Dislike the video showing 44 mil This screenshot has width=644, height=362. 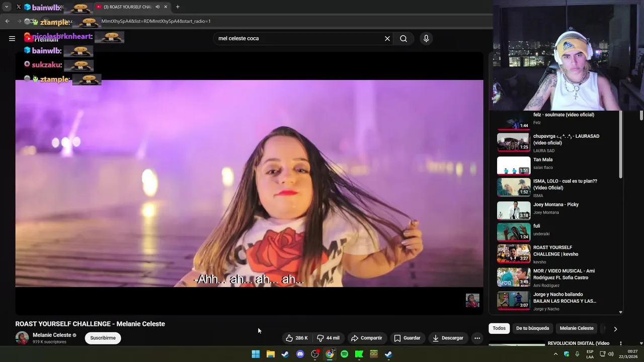coord(328,338)
